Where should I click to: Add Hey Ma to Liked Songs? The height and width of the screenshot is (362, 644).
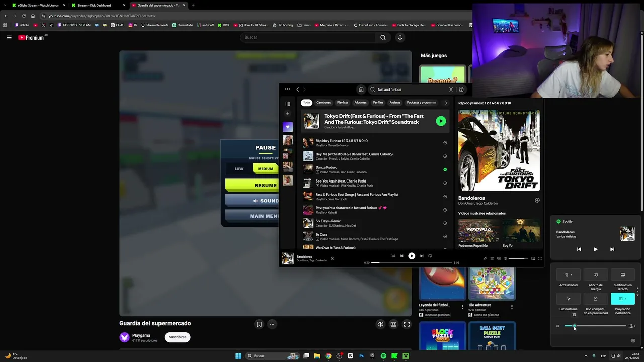click(445, 156)
